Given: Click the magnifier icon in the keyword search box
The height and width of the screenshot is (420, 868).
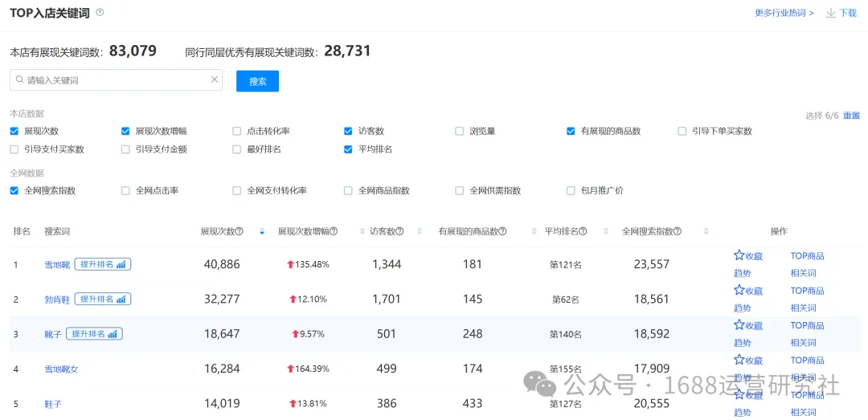Looking at the screenshot, I should tap(20, 80).
